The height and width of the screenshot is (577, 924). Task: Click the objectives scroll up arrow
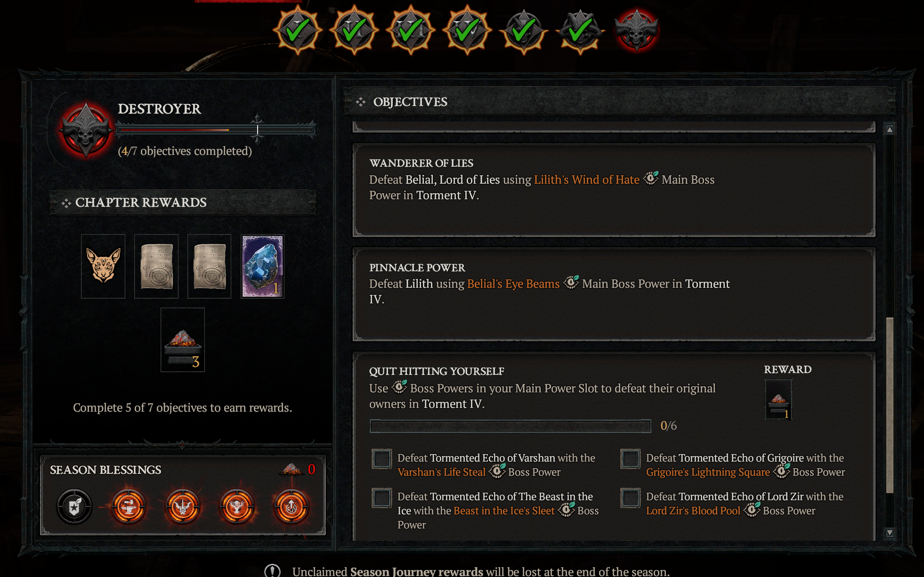[890, 130]
